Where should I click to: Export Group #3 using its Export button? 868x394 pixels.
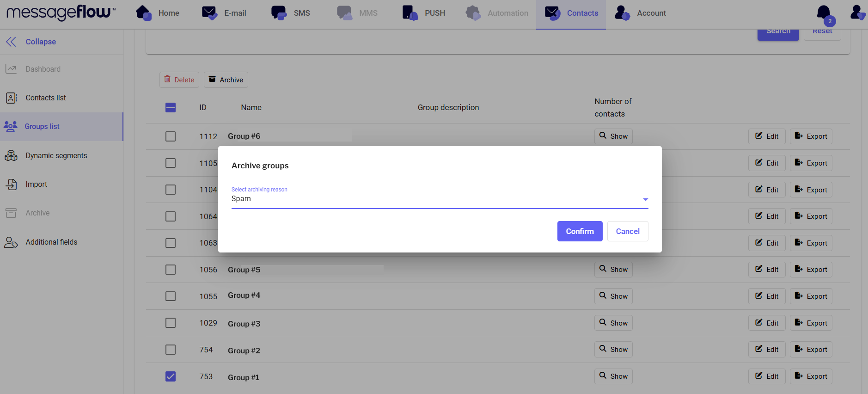click(x=811, y=323)
